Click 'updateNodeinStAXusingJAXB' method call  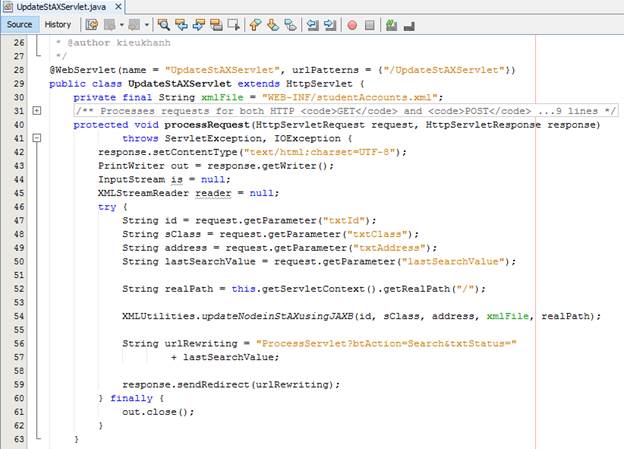277,316
